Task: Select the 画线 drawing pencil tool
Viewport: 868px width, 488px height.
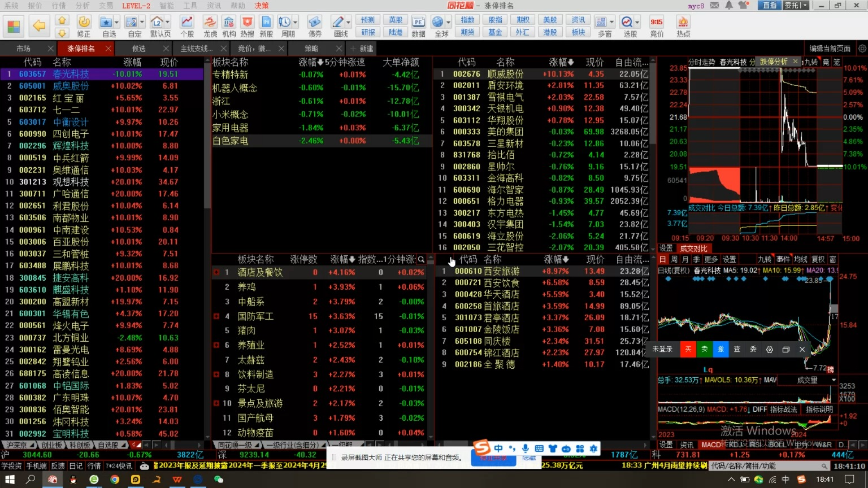Action: point(338,22)
